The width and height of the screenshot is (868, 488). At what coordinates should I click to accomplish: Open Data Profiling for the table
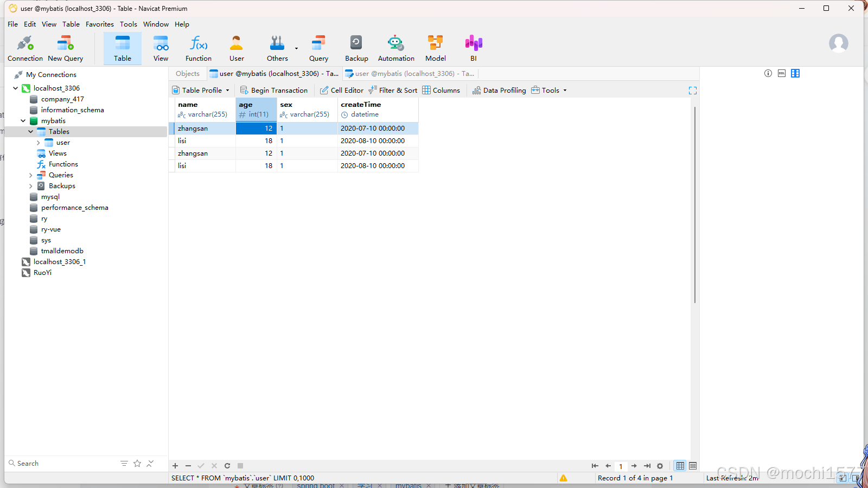click(499, 90)
